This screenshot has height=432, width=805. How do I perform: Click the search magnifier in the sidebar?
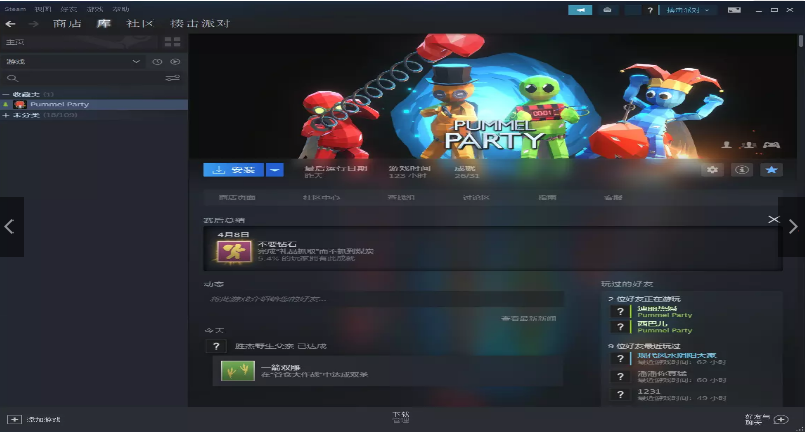point(12,78)
